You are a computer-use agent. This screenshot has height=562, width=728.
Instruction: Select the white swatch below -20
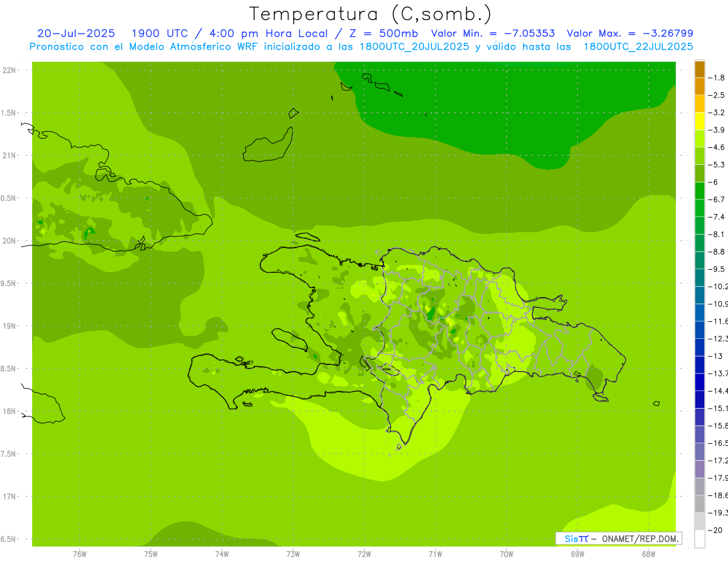click(x=699, y=539)
